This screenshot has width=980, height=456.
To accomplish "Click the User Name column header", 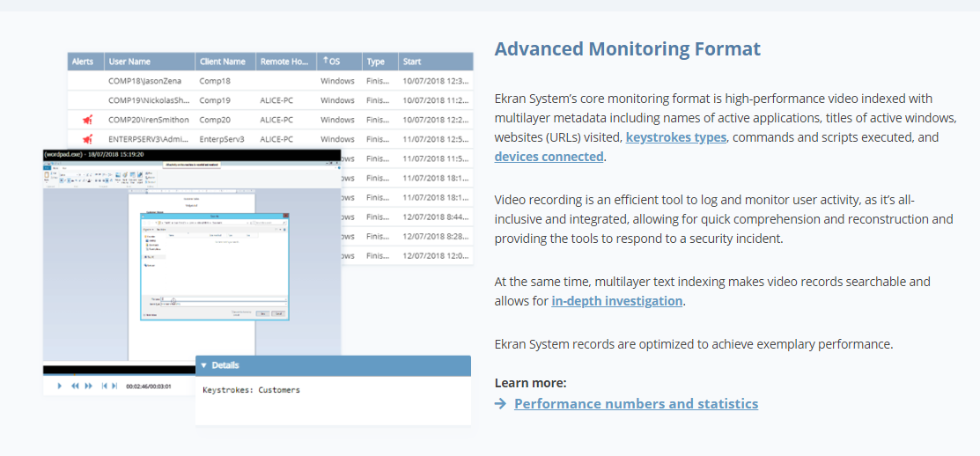I will [x=150, y=62].
